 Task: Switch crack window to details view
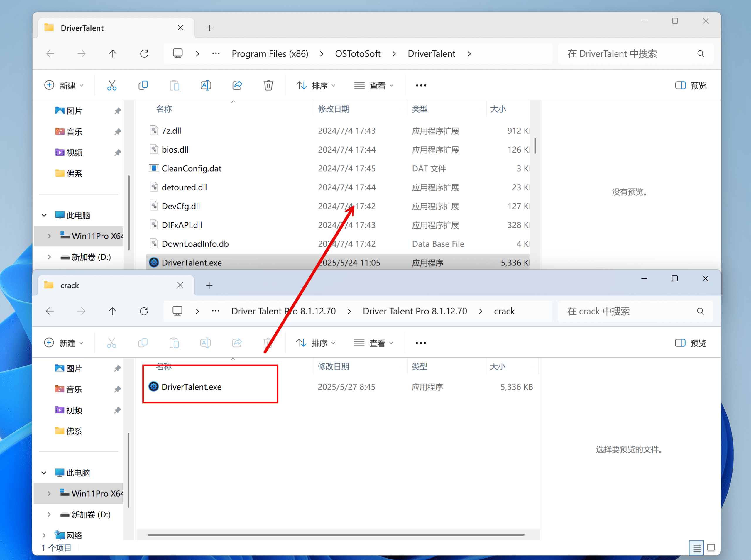(x=697, y=548)
